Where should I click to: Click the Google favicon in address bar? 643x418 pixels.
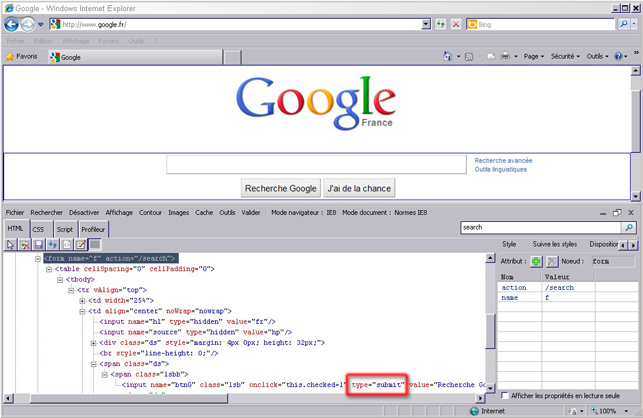point(55,24)
